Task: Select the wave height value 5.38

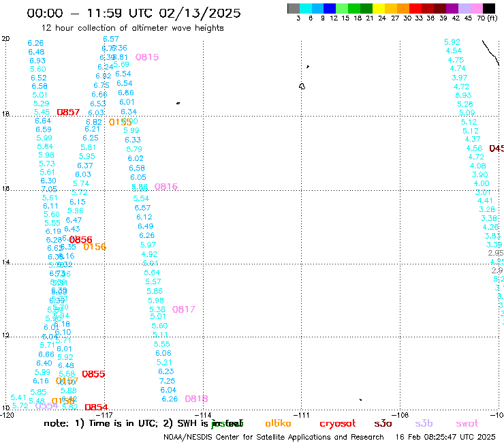Action: pos(157,309)
